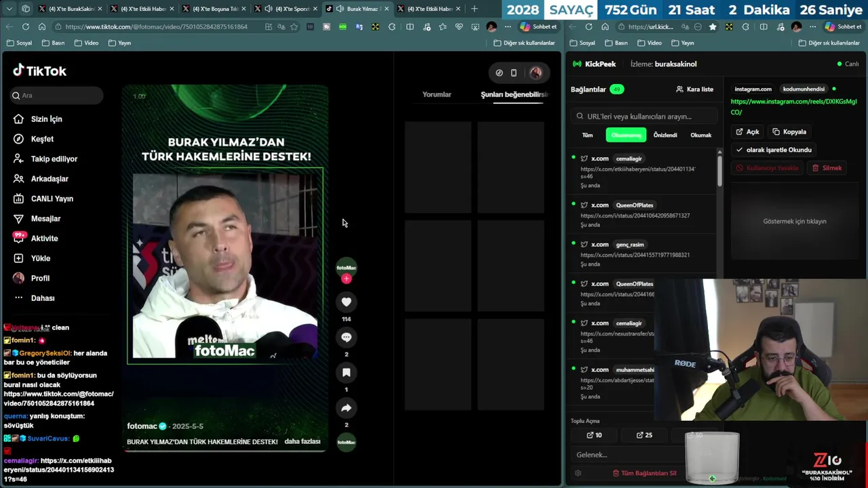
Task: Open 25 links with Toplu Açma button
Action: (x=644, y=435)
